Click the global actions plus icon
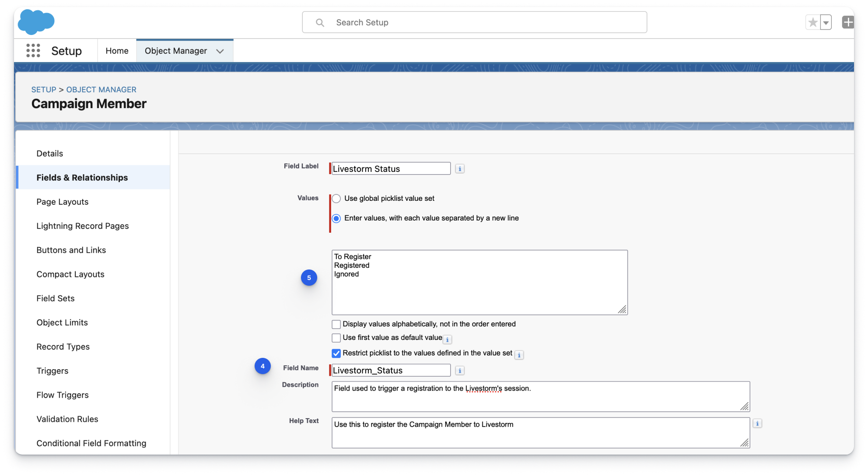 click(x=847, y=22)
